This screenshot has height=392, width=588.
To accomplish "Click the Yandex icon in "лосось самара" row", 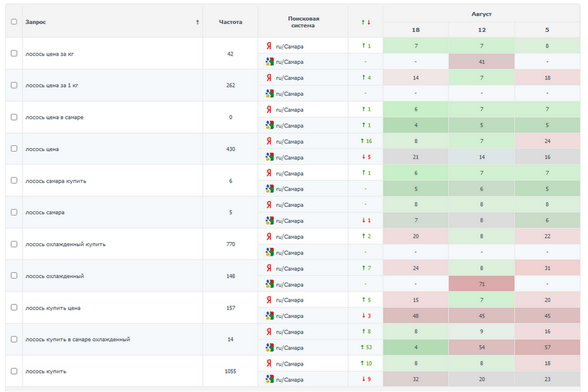I will click(269, 205).
